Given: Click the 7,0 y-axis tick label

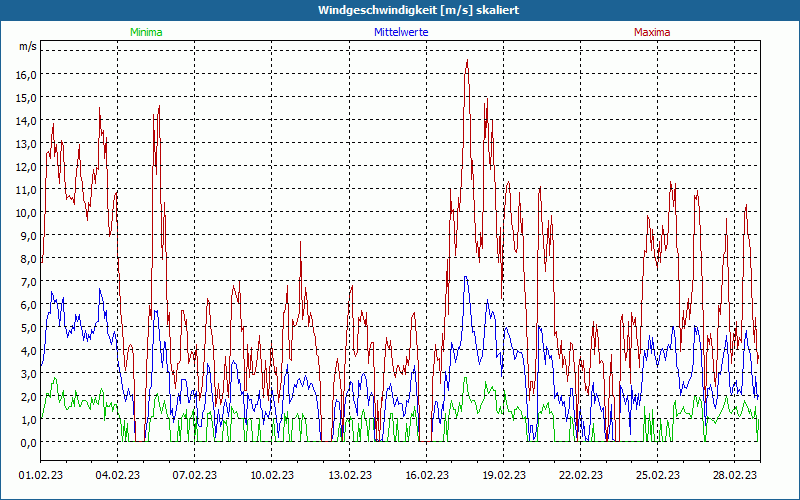Looking at the screenshot, I should 26,282.
